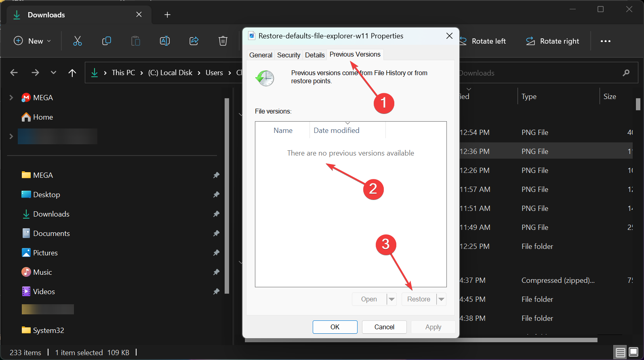Unpin Desktop from Quick access

coord(216,195)
